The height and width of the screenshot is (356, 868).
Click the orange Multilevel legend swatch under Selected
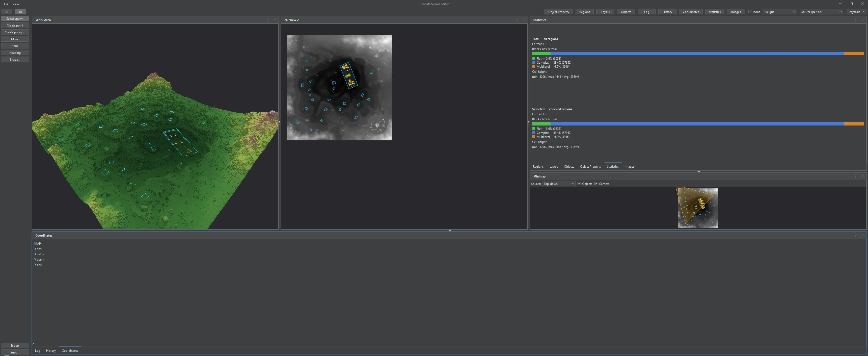(x=534, y=137)
